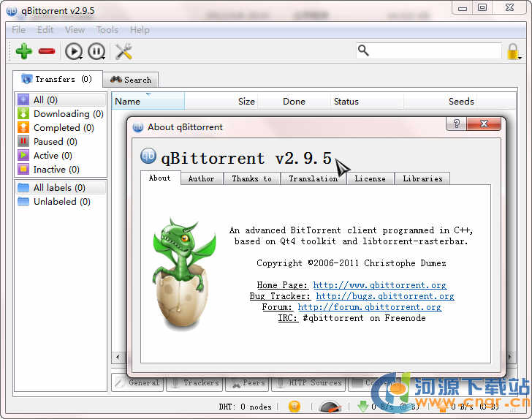Click the red minus delete torrent icon
Image resolution: width=532 pixels, height=419 pixels.
47,51
